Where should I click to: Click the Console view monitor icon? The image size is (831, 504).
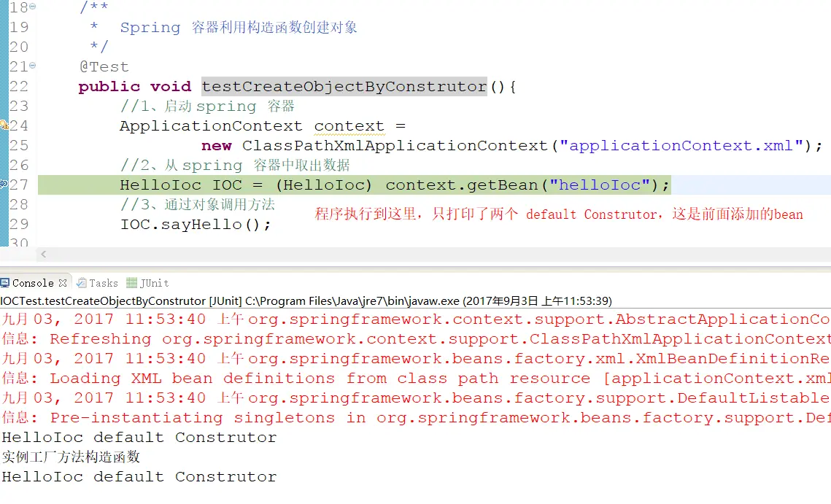(x=5, y=283)
